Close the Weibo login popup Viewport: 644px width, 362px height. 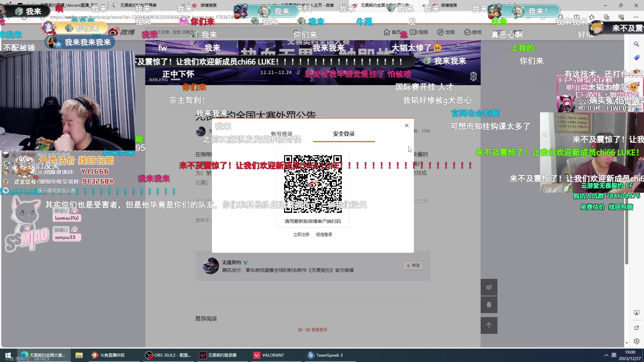[x=407, y=125]
